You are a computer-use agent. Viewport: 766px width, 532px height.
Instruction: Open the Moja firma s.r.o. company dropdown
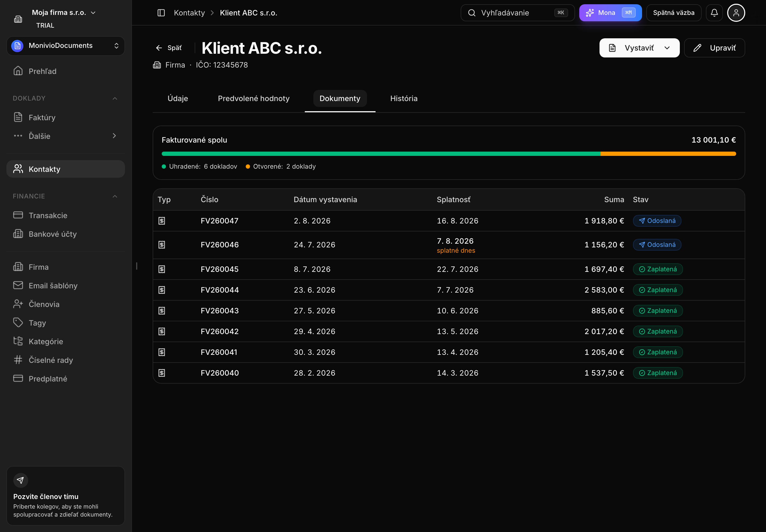tap(64, 13)
